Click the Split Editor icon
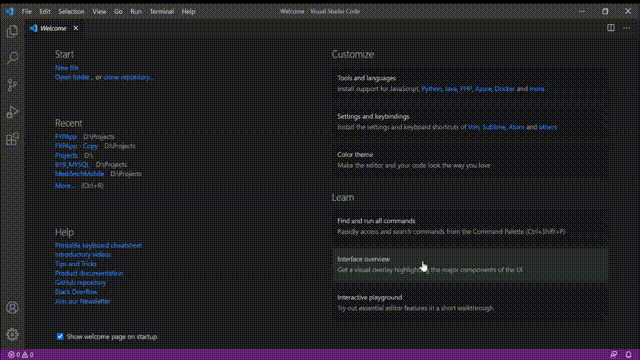This screenshot has height=360, width=640. 611,28
